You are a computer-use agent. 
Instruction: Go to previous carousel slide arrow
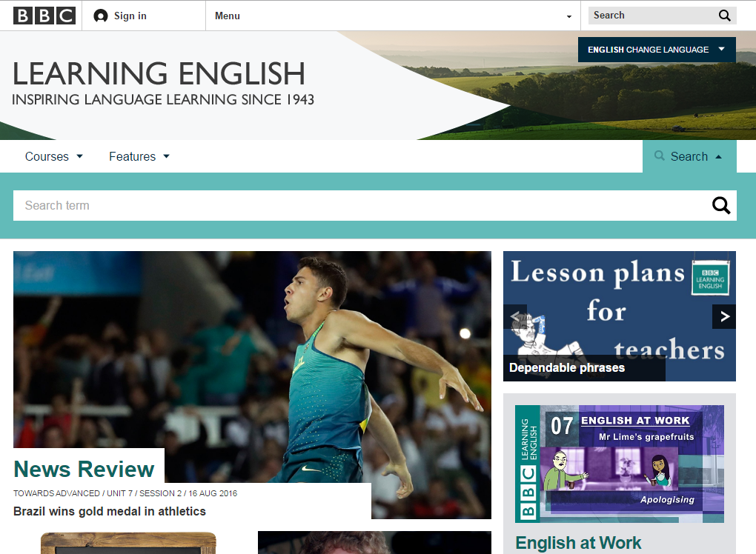(515, 316)
